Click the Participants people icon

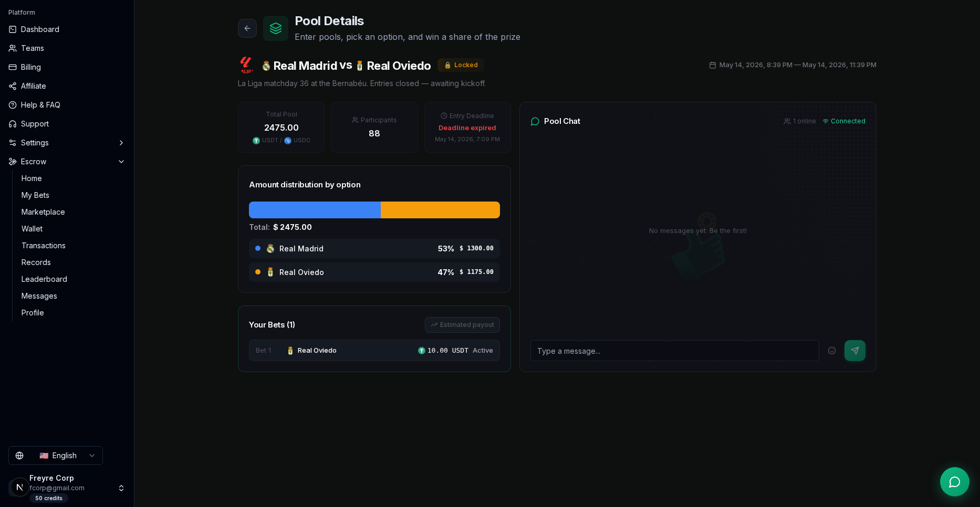click(x=355, y=120)
